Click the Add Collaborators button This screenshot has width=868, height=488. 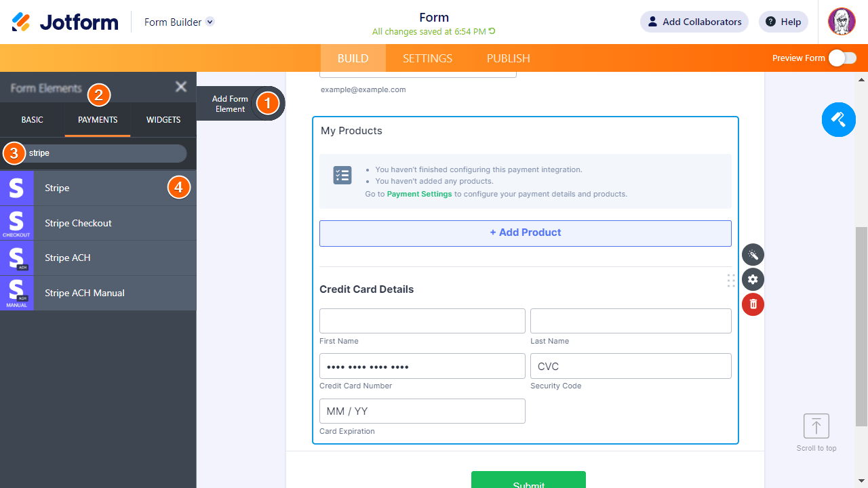click(694, 22)
